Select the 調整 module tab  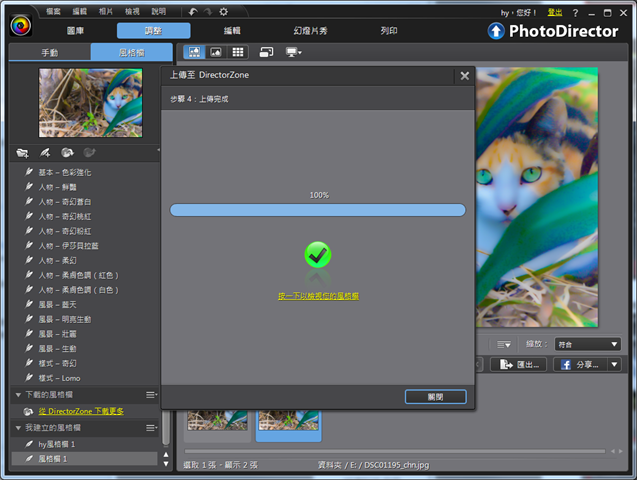pyautogui.click(x=154, y=31)
